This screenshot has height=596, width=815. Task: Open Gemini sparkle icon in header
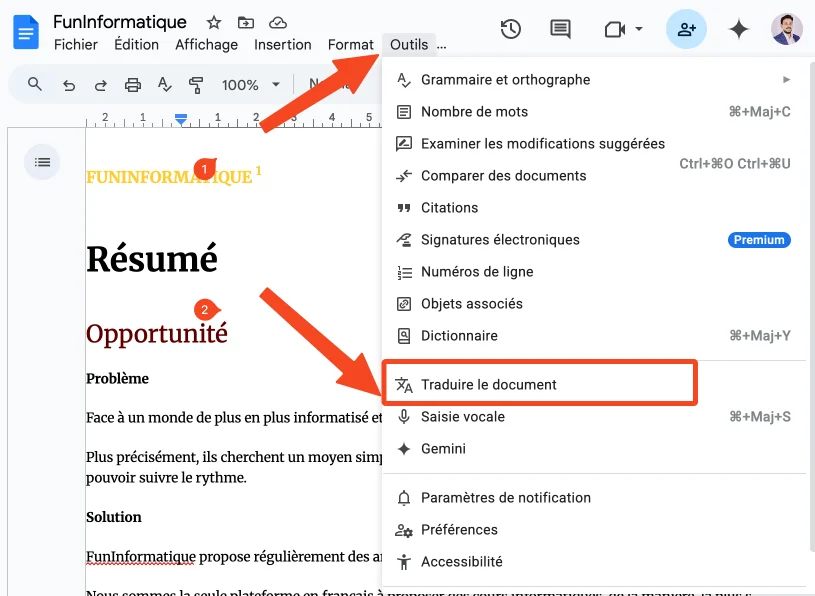[x=739, y=29]
